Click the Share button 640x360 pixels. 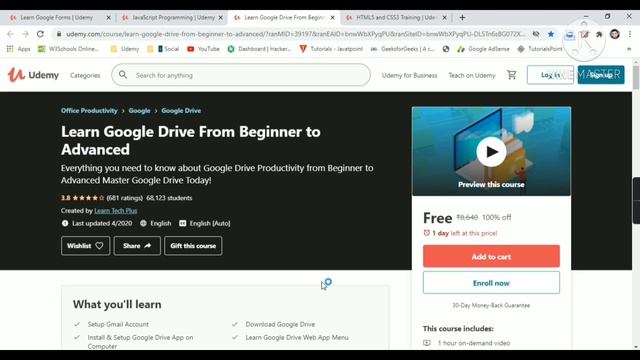point(137,246)
